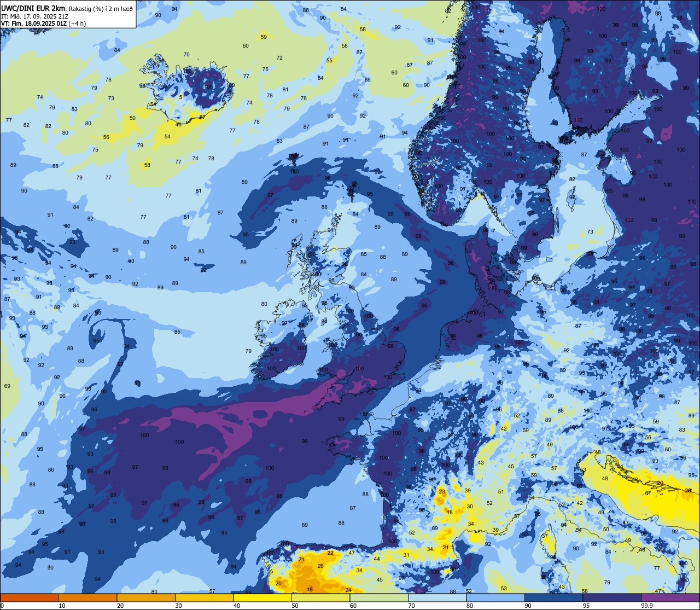
Task: Click the value 26 in northern Spain
Action: coord(320,566)
